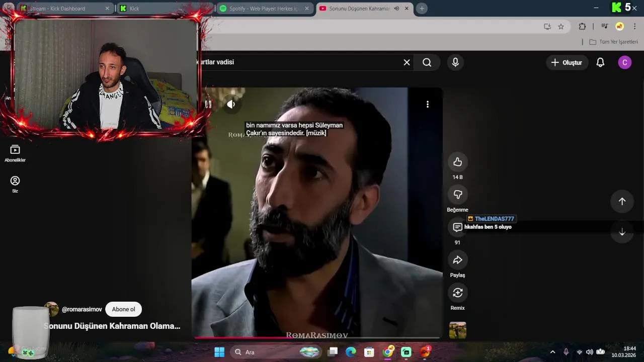The height and width of the screenshot is (362, 644).
Task: Focus the YouTube search input field
Action: pos(299,62)
